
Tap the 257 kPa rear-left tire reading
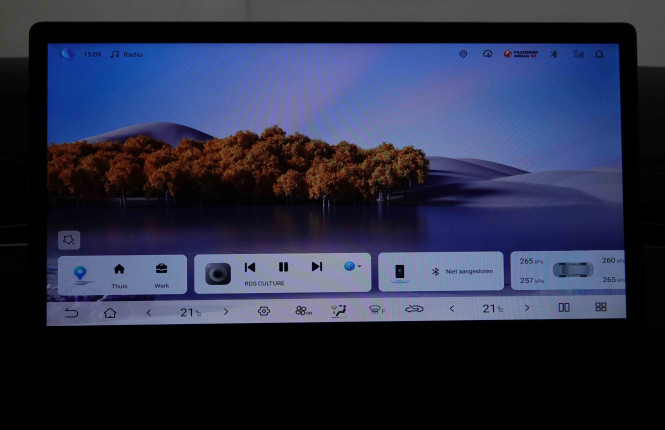[x=532, y=281]
